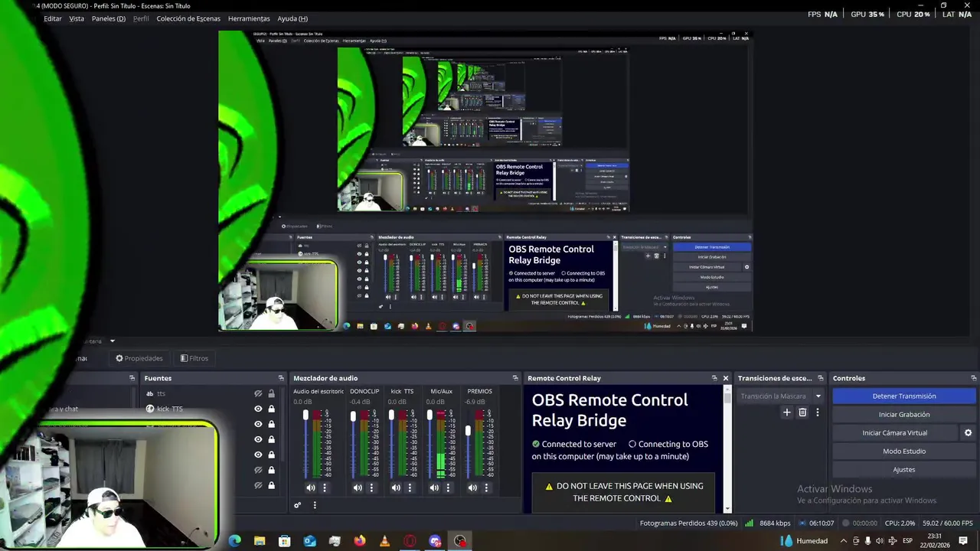The height and width of the screenshot is (551, 980).
Task: Open Colección de Escenas menu
Action: (x=188, y=18)
